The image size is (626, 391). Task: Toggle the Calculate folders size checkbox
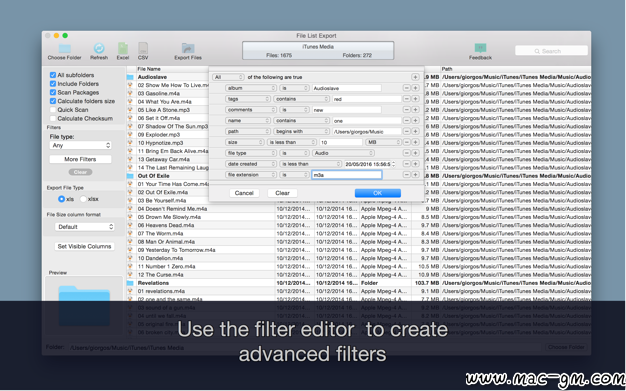coord(53,101)
